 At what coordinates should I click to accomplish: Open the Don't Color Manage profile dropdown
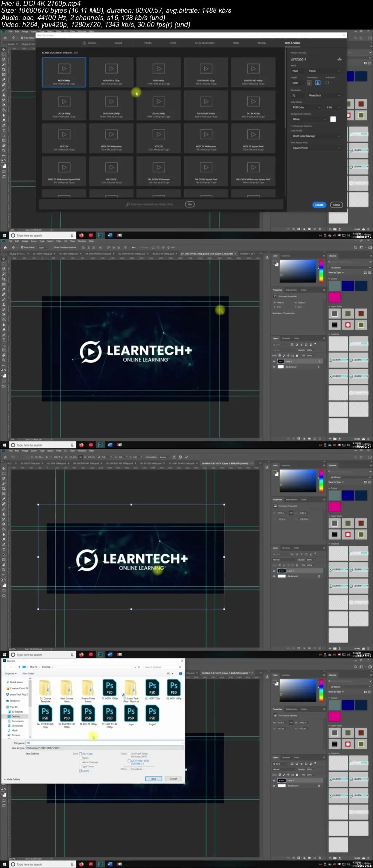[x=316, y=136]
